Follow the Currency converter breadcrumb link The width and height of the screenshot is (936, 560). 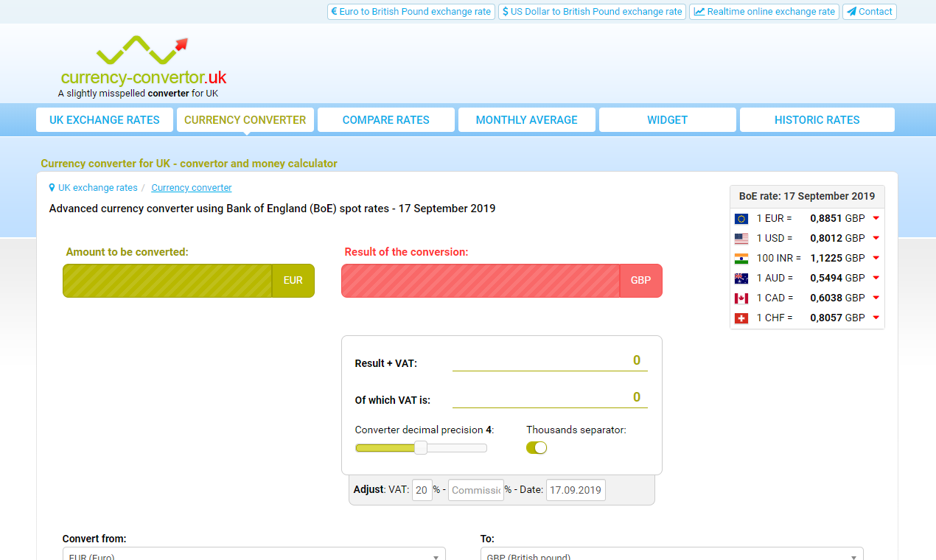pyautogui.click(x=191, y=187)
